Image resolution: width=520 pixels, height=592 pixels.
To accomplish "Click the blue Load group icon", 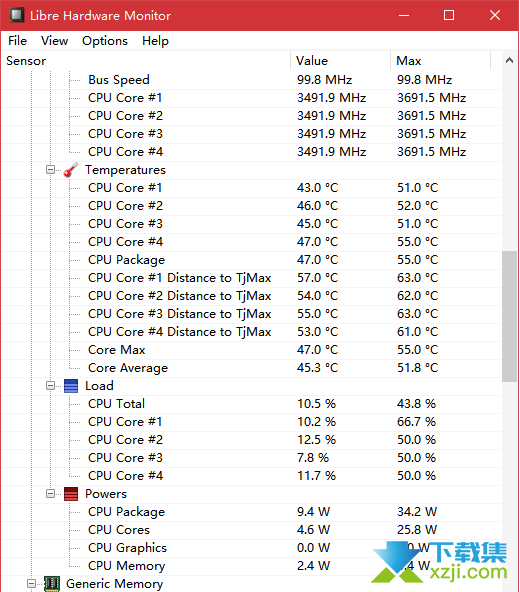I will tap(71, 386).
